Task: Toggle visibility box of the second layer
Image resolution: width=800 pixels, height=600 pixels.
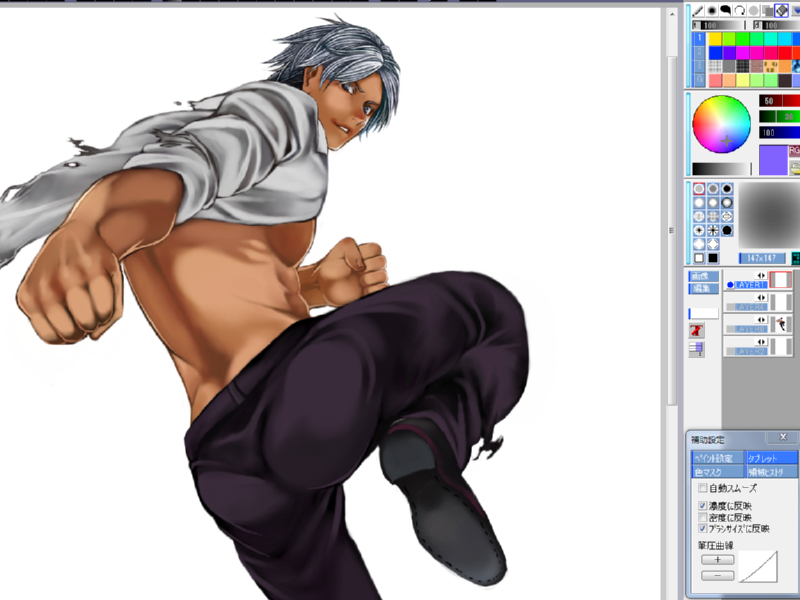Action: (x=730, y=307)
